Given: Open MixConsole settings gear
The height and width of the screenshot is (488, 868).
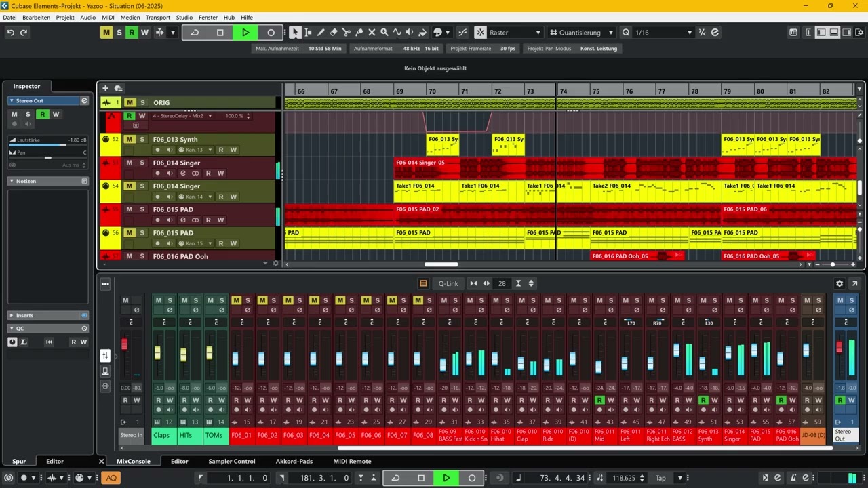Looking at the screenshot, I should pyautogui.click(x=840, y=283).
